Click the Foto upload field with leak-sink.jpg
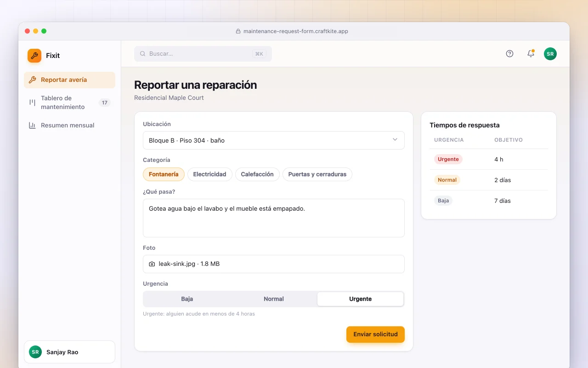Viewport: 588px width, 368px height. 274,264
